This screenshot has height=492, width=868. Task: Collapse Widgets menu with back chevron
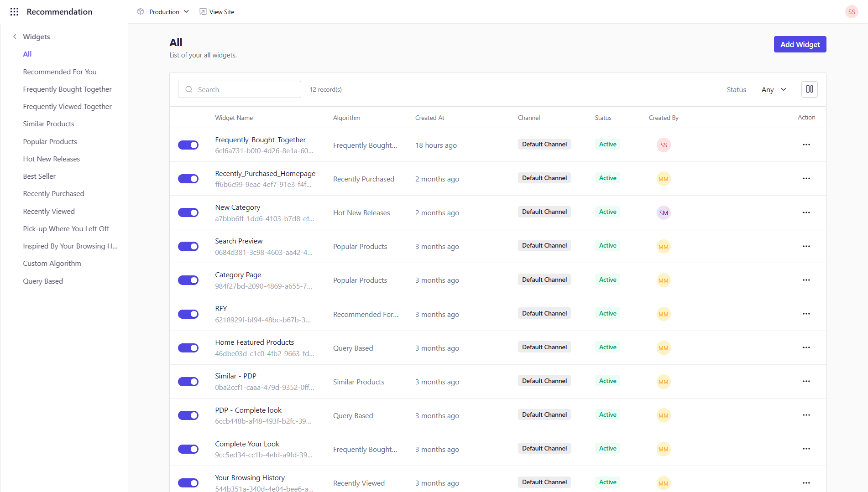[15, 36]
